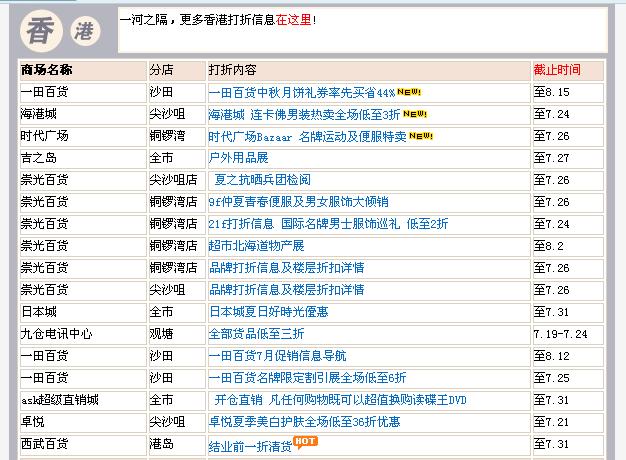Image resolution: width=626 pixels, height=460 pixels.
Task: Click NEW badge on 一田百货中秋月饼 row
Action: click(x=409, y=92)
